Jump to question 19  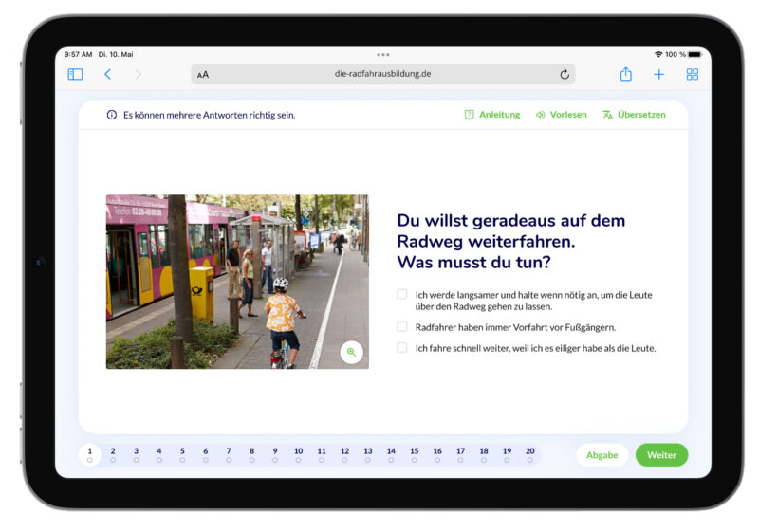click(507, 454)
